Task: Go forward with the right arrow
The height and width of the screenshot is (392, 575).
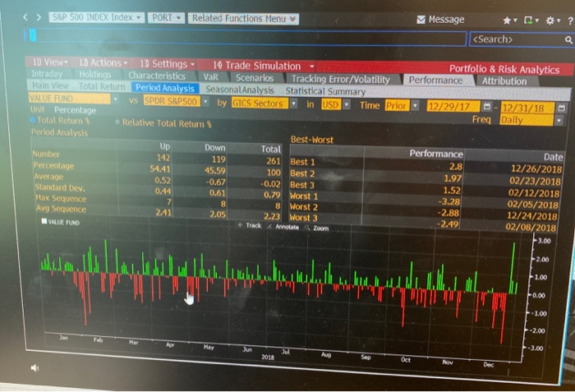Action: (39, 17)
